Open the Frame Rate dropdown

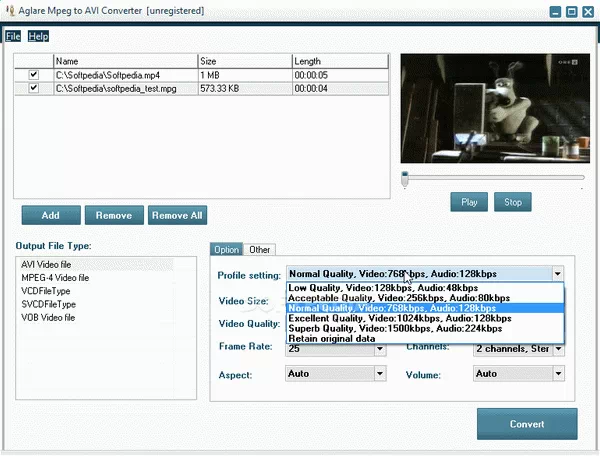380,349
